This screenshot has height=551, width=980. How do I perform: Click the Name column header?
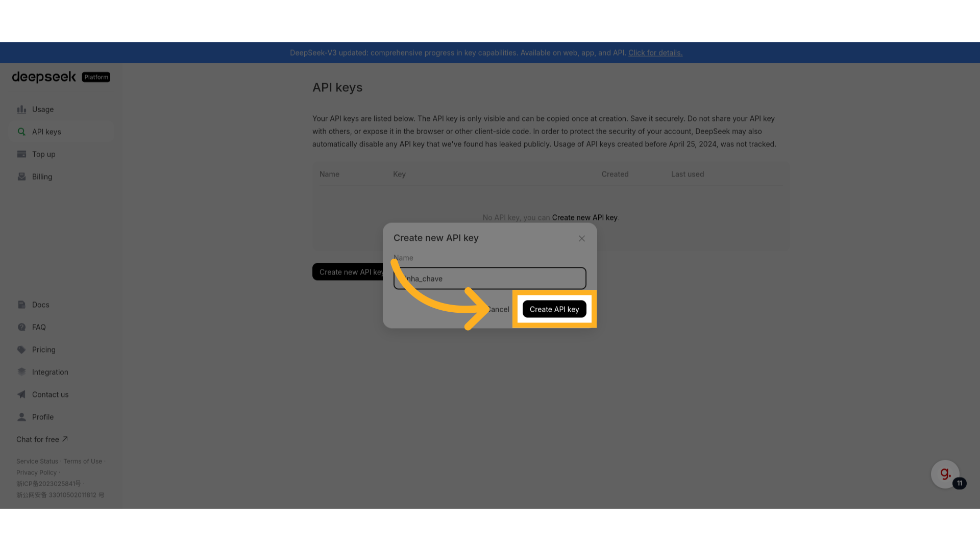click(329, 174)
